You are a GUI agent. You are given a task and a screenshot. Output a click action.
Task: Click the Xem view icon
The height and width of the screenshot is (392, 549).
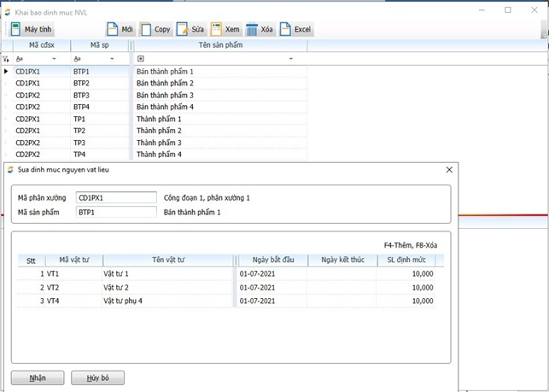pyautogui.click(x=217, y=29)
